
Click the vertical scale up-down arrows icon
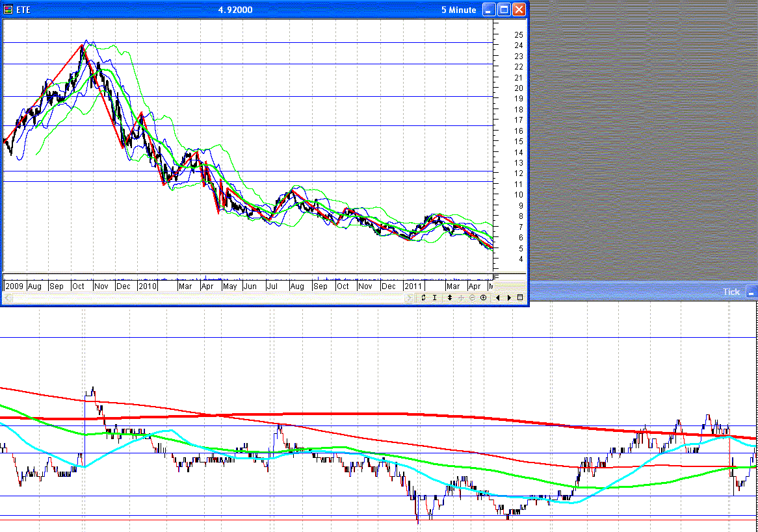click(449, 298)
